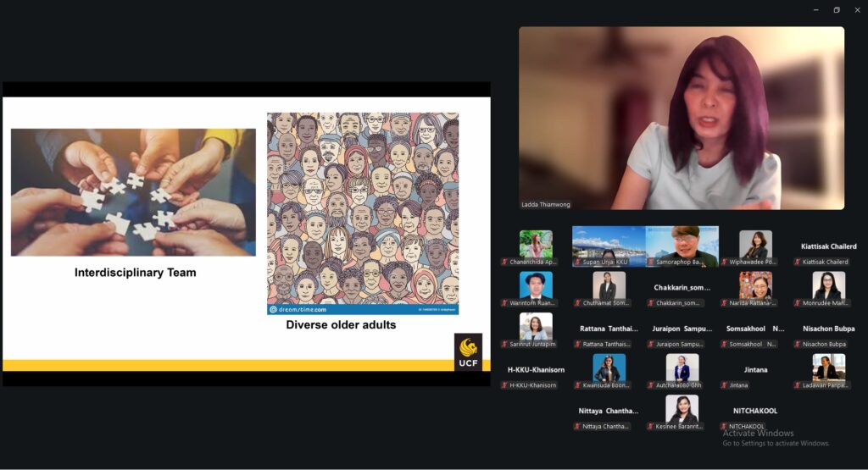This screenshot has width=868, height=470.
Task: Click muted mic icon next to NITCHAKOOL
Action: coord(725,427)
